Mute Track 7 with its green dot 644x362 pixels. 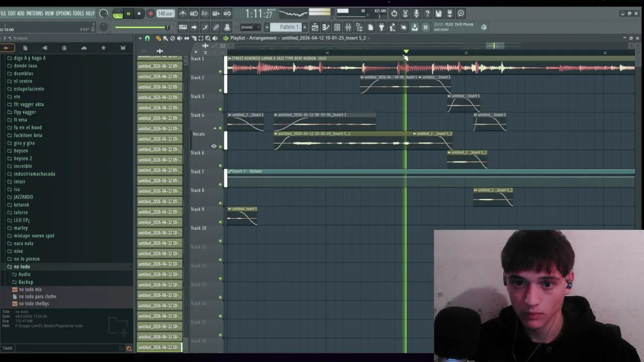[x=220, y=184]
